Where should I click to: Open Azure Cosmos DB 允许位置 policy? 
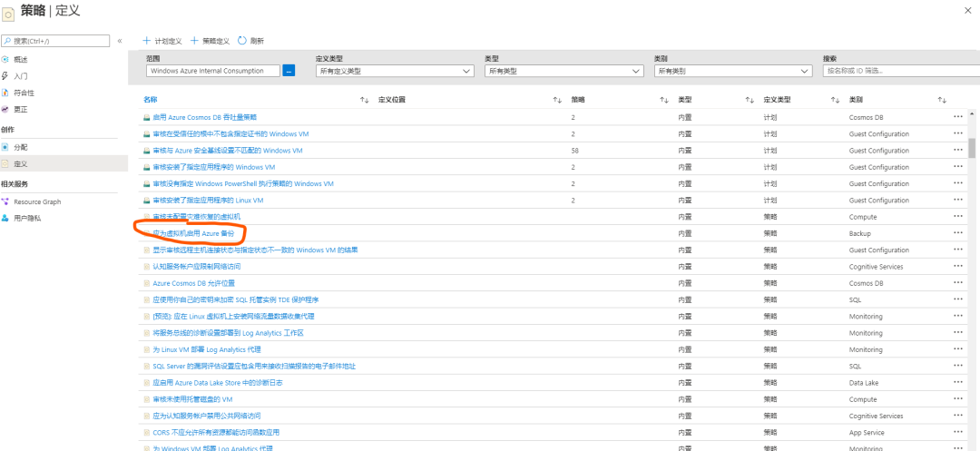click(194, 283)
